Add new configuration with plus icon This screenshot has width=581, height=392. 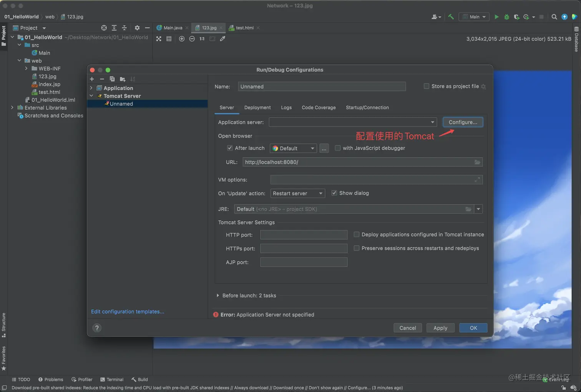(x=92, y=79)
